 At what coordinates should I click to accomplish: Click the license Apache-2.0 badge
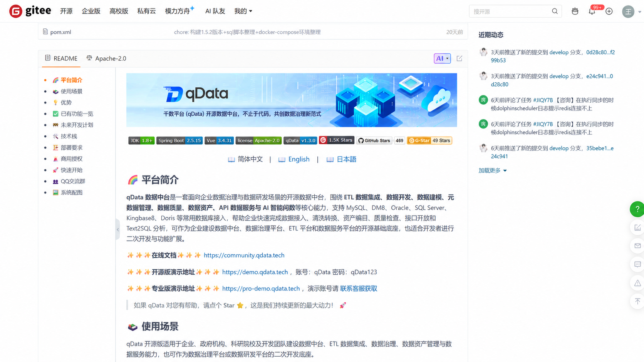(x=258, y=141)
